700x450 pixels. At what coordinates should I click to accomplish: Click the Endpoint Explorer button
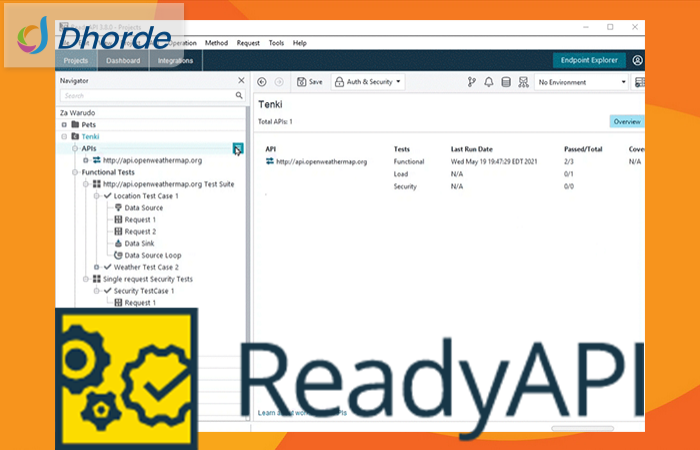589,60
